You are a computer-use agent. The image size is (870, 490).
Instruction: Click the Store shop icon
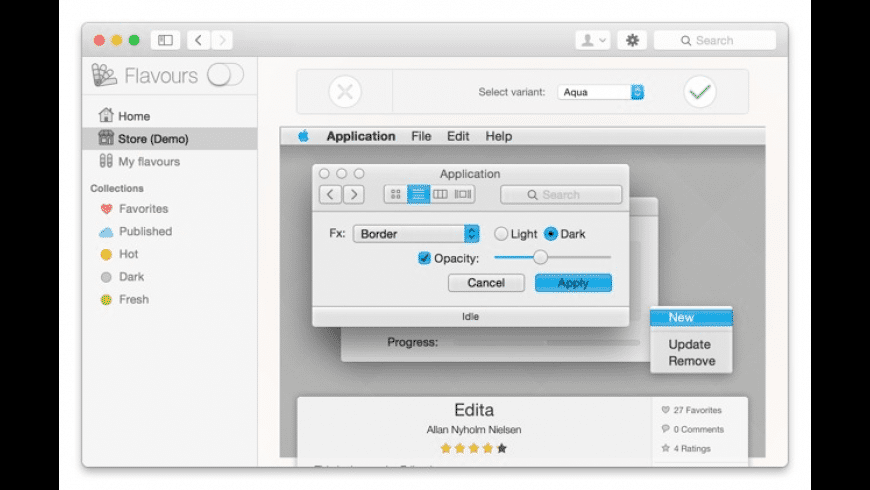point(106,138)
